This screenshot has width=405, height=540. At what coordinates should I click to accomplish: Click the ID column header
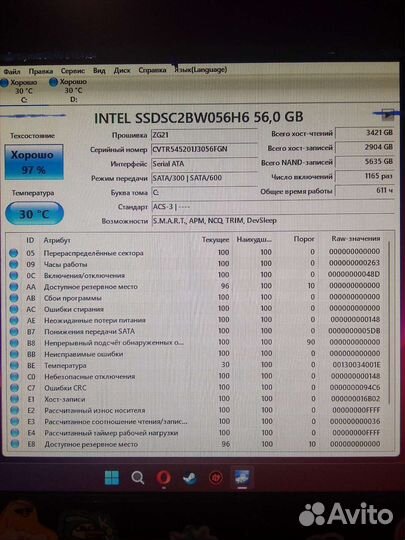(30, 240)
